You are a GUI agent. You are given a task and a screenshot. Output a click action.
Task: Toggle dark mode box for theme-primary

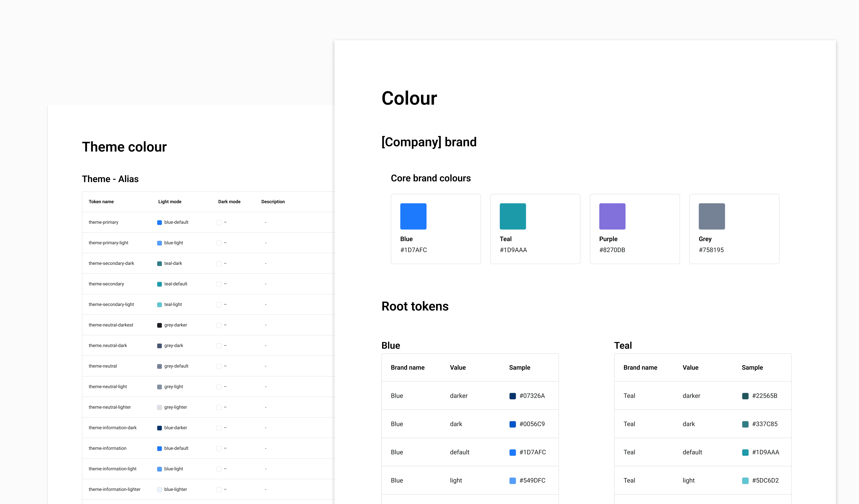point(219,222)
